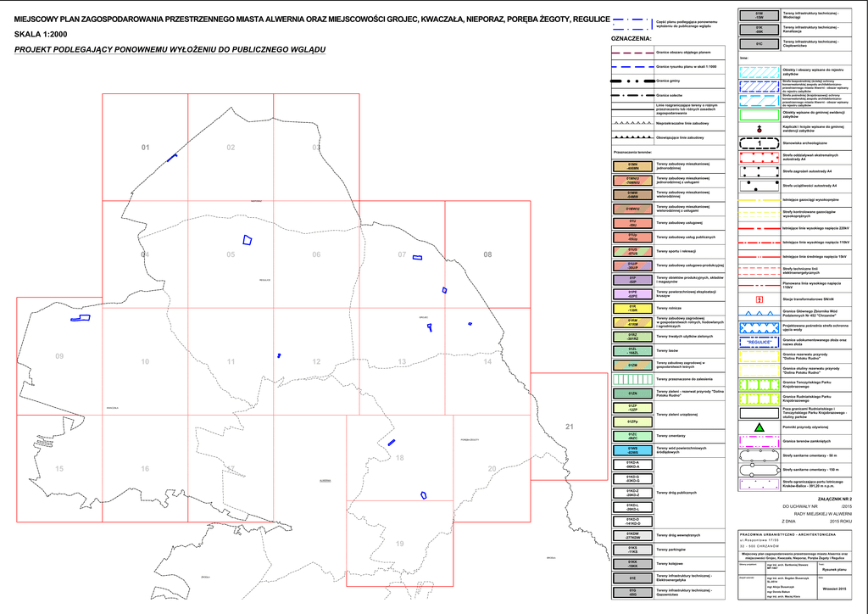Click the A4 motorway hazard zone symbol
This screenshot has height=614, width=868.
click(759, 170)
